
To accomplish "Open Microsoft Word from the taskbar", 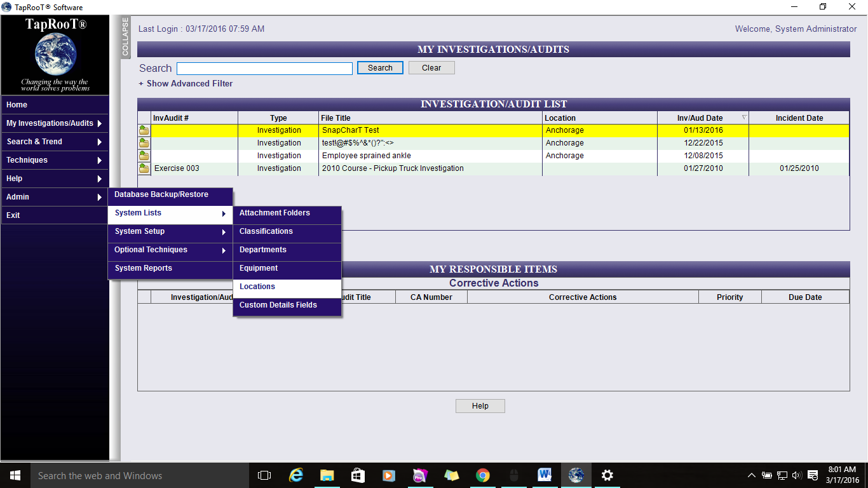I will click(x=545, y=475).
